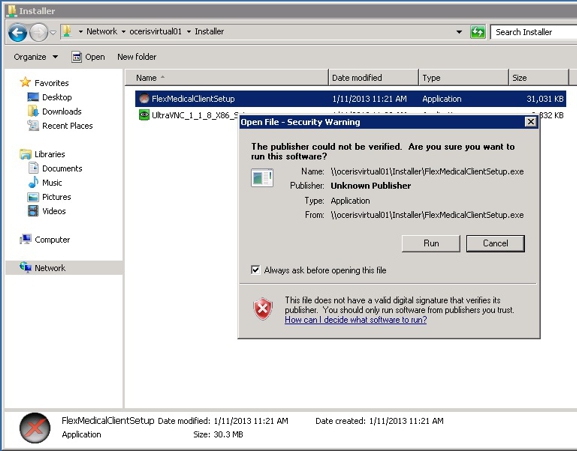
Task: Click the Installer window title icon
Action: 12,11
